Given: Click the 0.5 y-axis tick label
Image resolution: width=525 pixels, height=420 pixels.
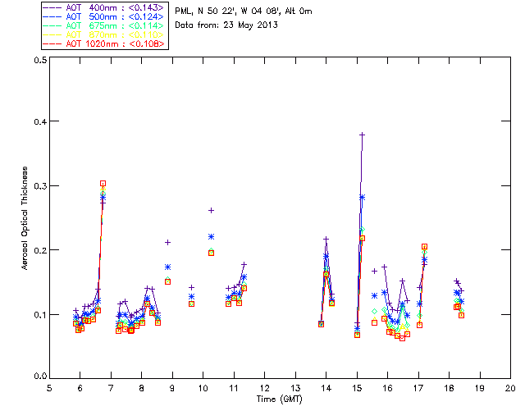Looking at the screenshot, I should 40,60.
